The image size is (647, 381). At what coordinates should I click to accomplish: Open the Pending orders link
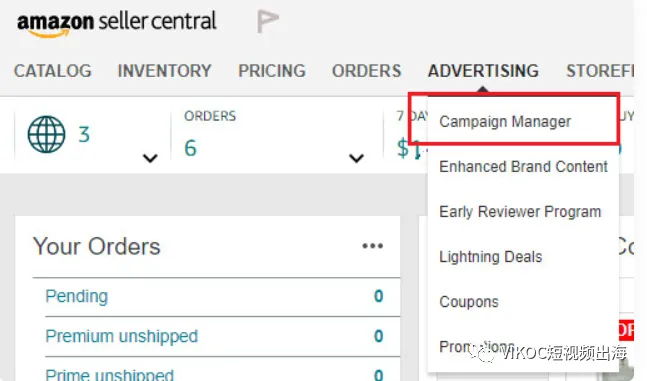pyautogui.click(x=77, y=296)
